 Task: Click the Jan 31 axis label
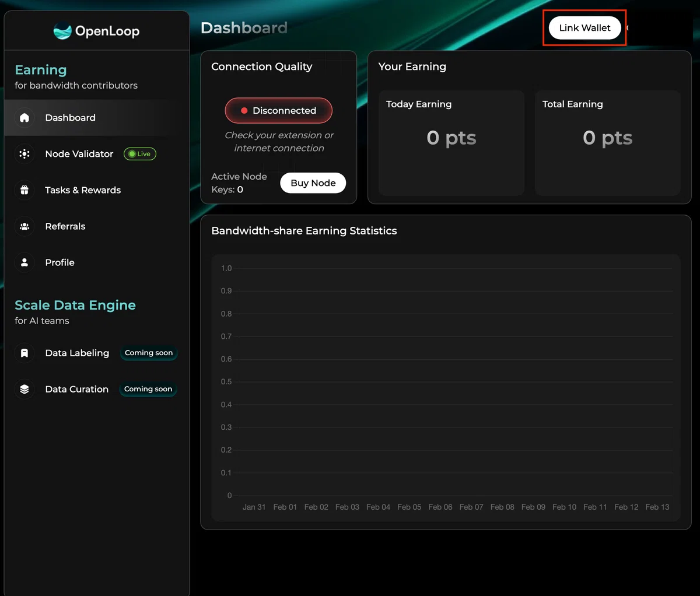coord(254,507)
